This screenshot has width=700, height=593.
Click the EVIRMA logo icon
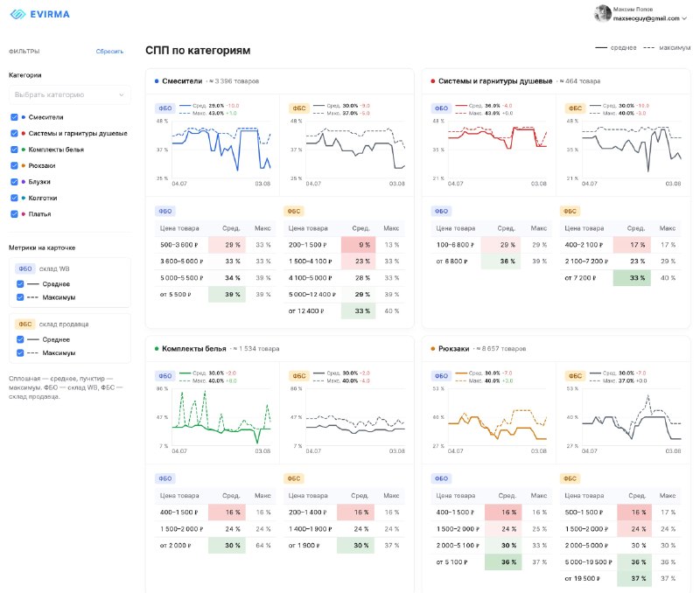pos(17,14)
